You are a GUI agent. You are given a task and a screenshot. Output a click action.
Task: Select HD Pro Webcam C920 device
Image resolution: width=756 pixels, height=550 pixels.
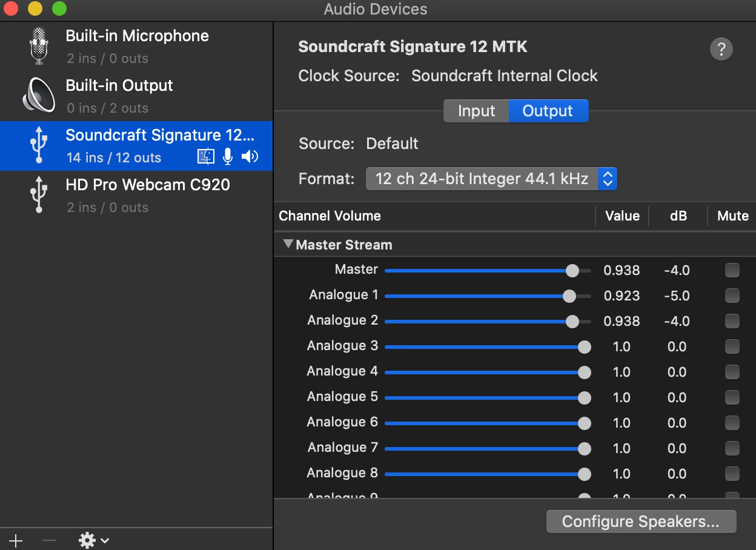[136, 196]
